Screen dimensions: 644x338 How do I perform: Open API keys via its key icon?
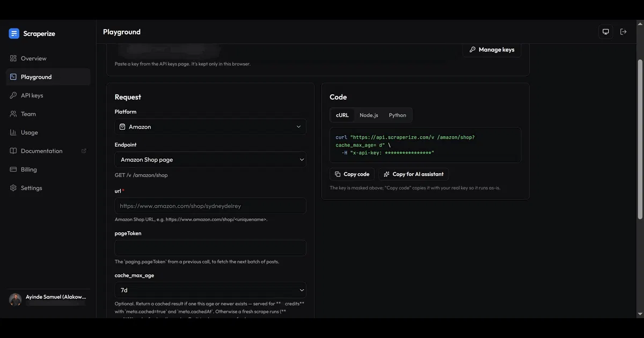tap(13, 95)
